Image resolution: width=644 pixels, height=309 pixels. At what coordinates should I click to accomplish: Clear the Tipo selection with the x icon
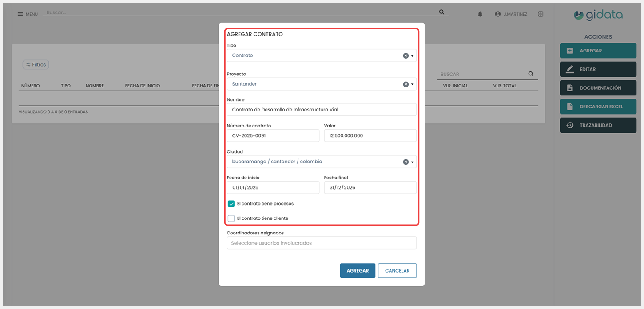tap(405, 55)
